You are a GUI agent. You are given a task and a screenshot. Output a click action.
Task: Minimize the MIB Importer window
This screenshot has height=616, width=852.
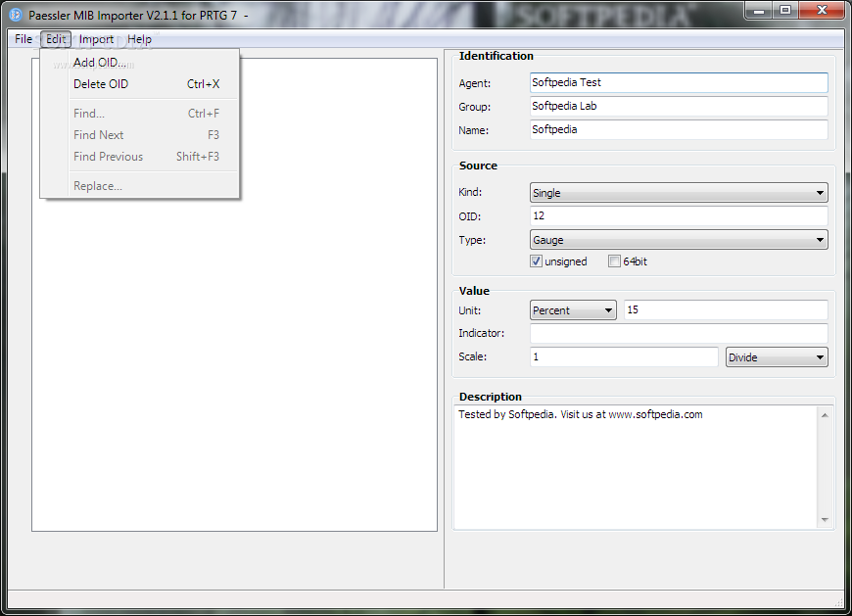[759, 11]
